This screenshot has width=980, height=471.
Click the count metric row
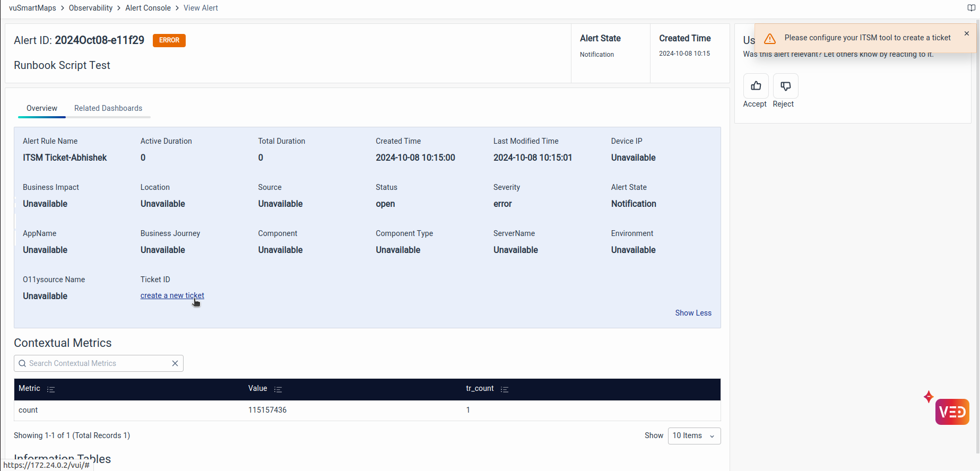point(29,410)
